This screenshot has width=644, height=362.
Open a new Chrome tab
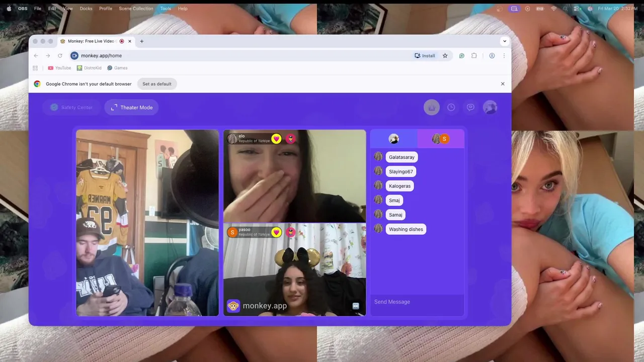tap(141, 41)
